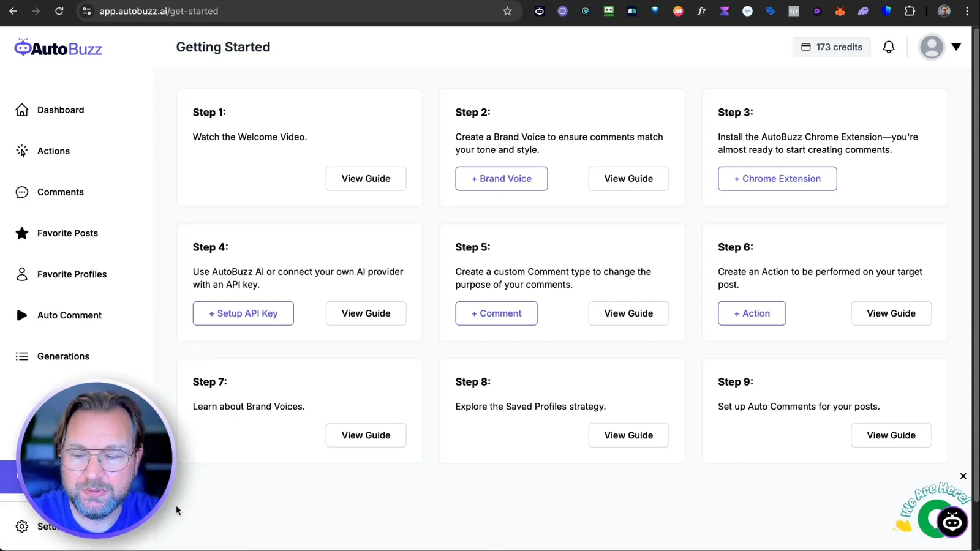Viewport: 980px width, 551px height.
Task: Click the + Chrome Extension button
Action: tap(777, 179)
